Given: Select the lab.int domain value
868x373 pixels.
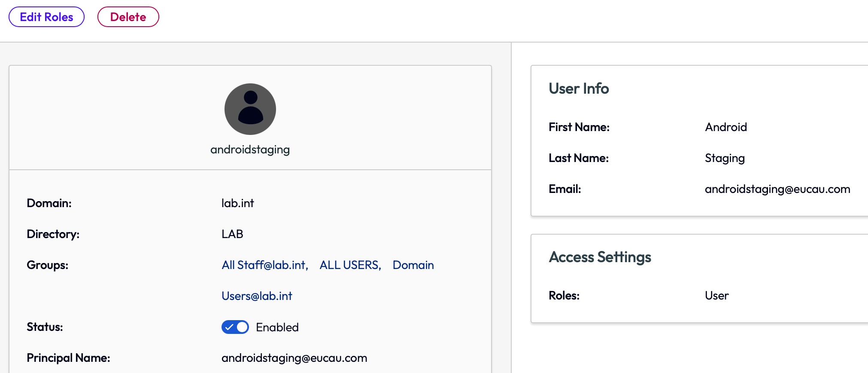Looking at the screenshot, I should pos(237,203).
